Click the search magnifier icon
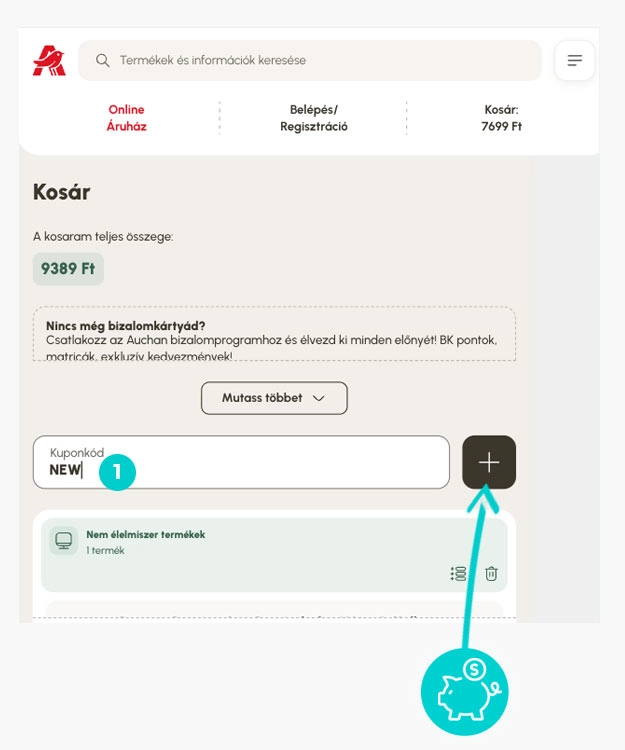 tap(102, 61)
